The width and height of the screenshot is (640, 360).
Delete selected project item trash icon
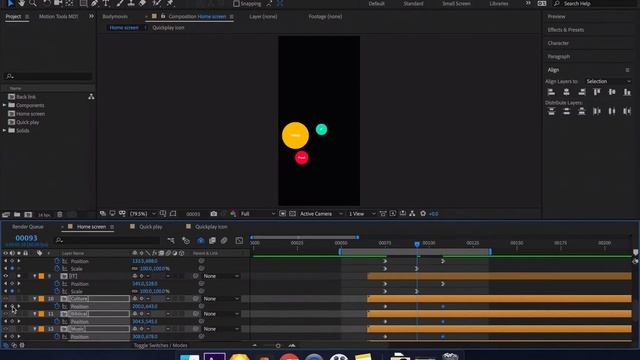60,214
